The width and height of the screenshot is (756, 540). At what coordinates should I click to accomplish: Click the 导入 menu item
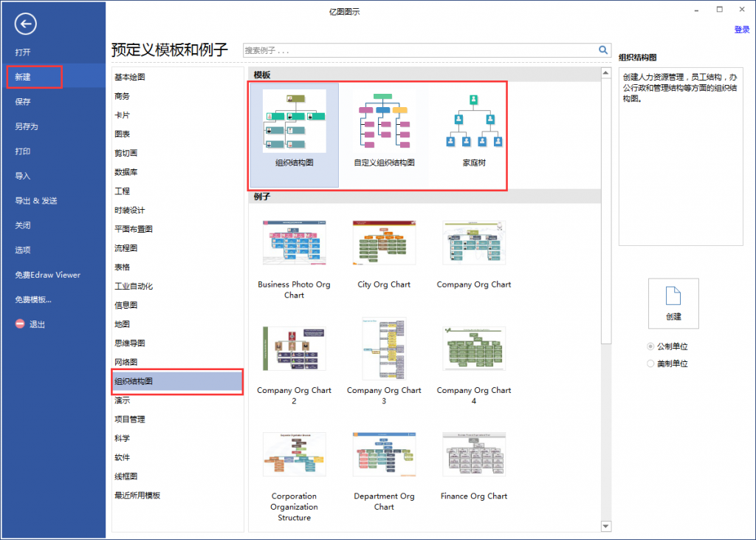click(x=23, y=176)
